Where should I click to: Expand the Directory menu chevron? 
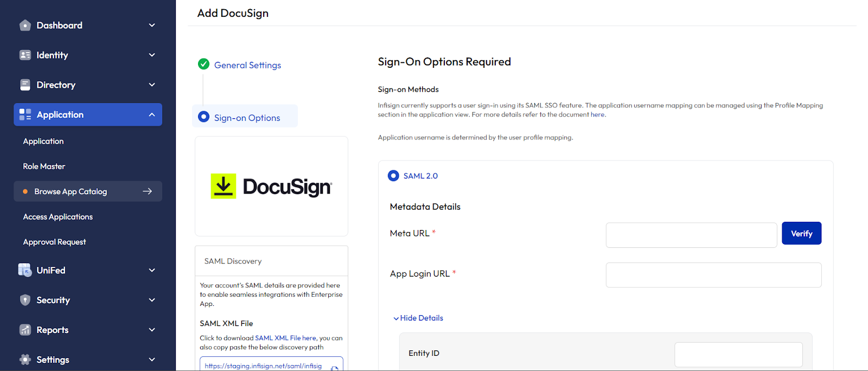click(x=152, y=85)
